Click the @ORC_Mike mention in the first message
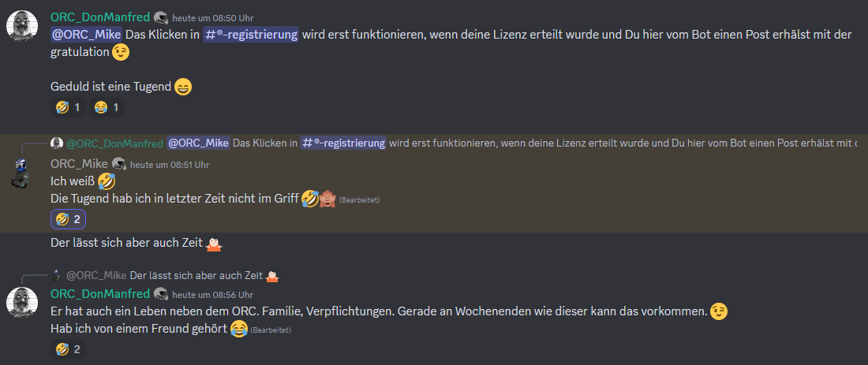 click(x=86, y=34)
